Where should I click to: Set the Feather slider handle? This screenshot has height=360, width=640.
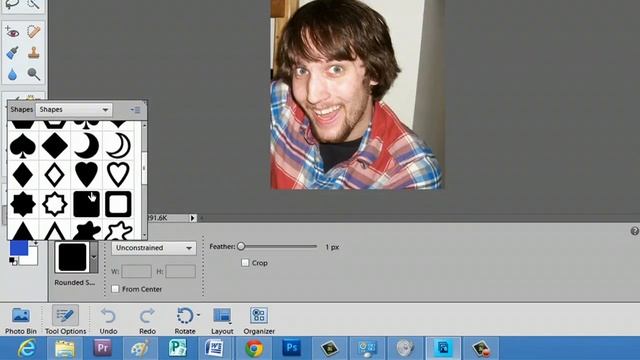(241, 247)
